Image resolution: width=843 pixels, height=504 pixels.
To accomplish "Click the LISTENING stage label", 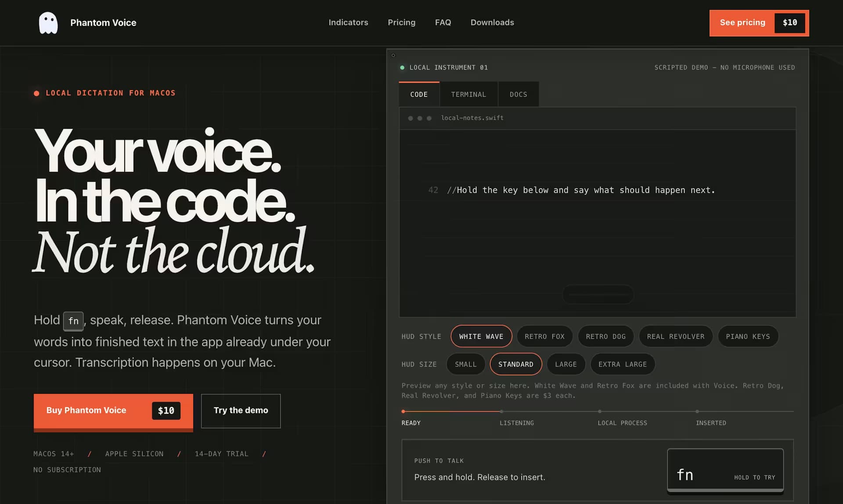I will click(x=517, y=423).
